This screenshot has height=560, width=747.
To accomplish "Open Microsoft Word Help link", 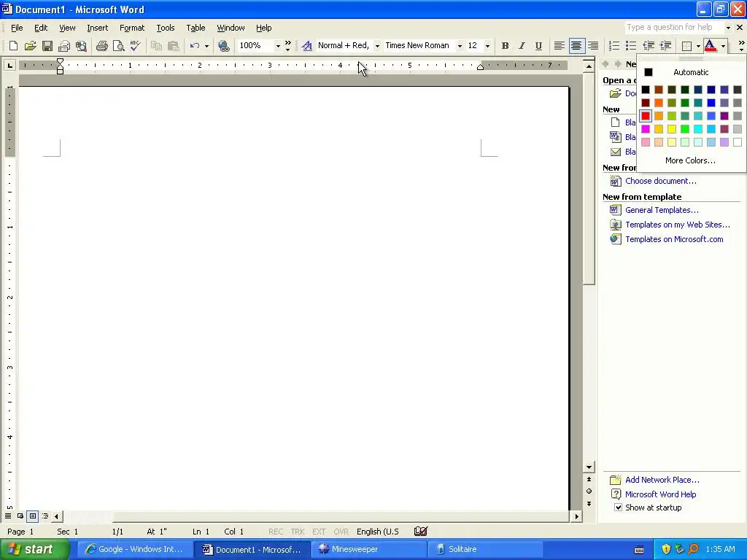I will pos(660,495).
